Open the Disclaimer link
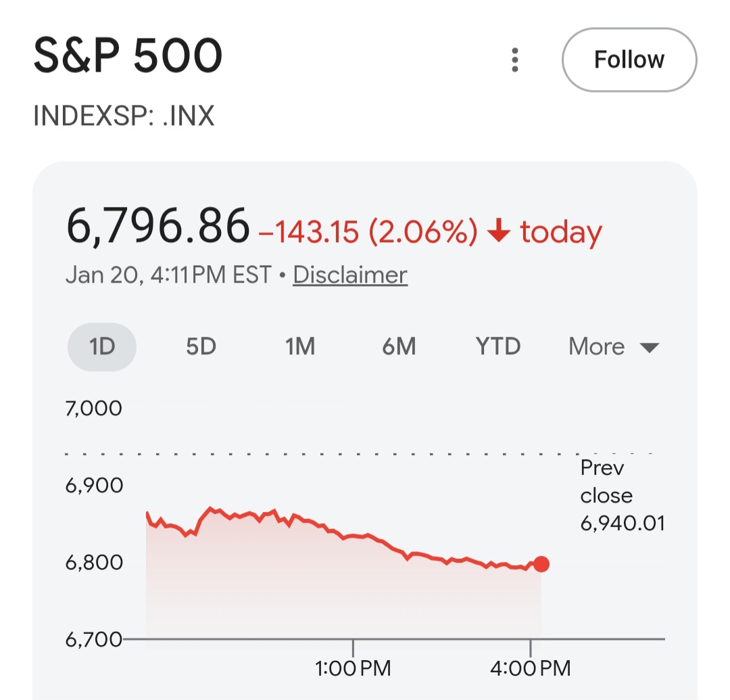Screen dimensions: 730x700 tap(350, 275)
